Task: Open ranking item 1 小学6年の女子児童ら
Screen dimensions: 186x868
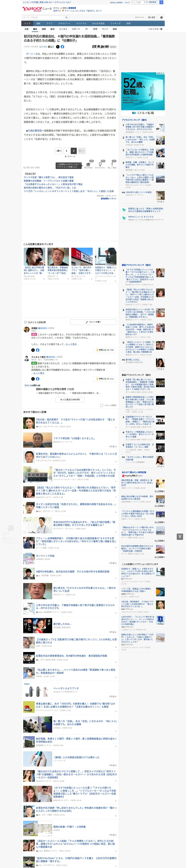Action: (140, 127)
